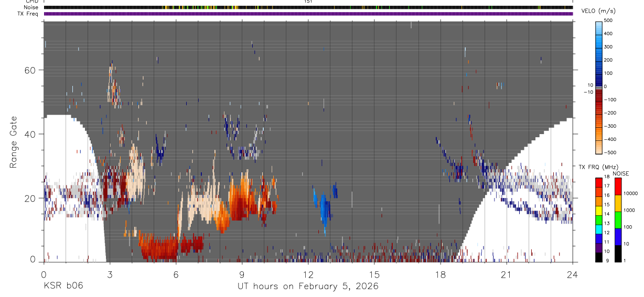The image size is (644, 297).
Task: Click the 15 tick on UT hours axis
Action: click(x=374, y=274)
